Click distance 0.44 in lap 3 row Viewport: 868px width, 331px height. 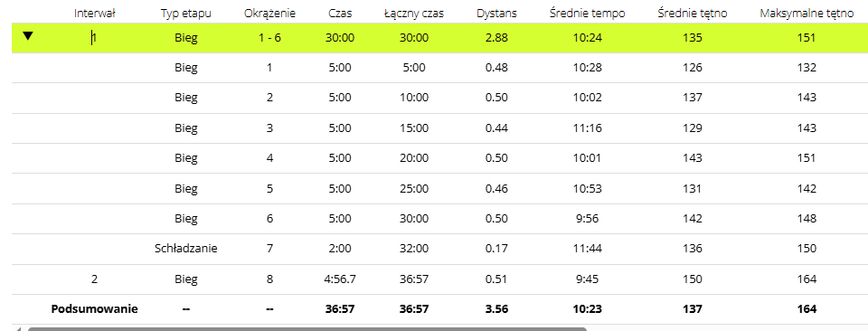(496, 128)
